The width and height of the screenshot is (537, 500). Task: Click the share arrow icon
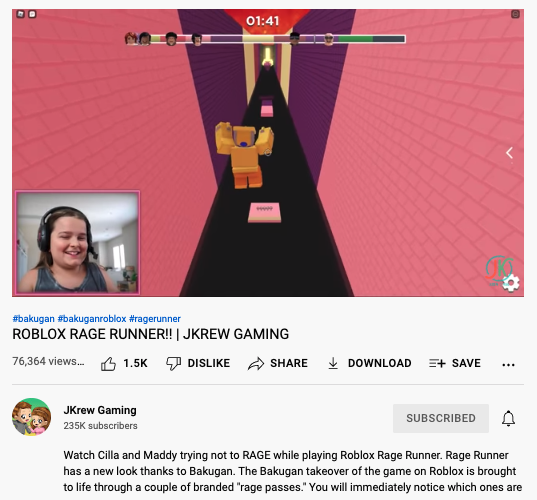[256, 364]
